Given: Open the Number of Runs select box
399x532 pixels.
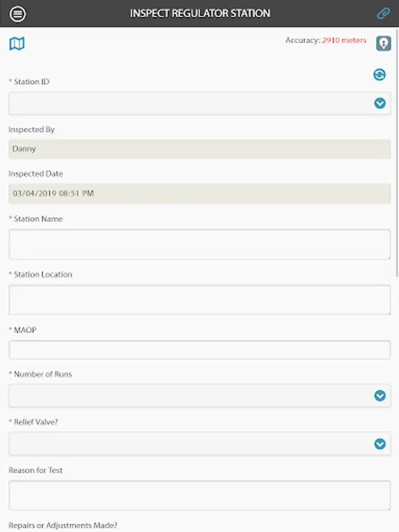Looking at the screenshot, I should pyautogui.click(x=200, y=395).
